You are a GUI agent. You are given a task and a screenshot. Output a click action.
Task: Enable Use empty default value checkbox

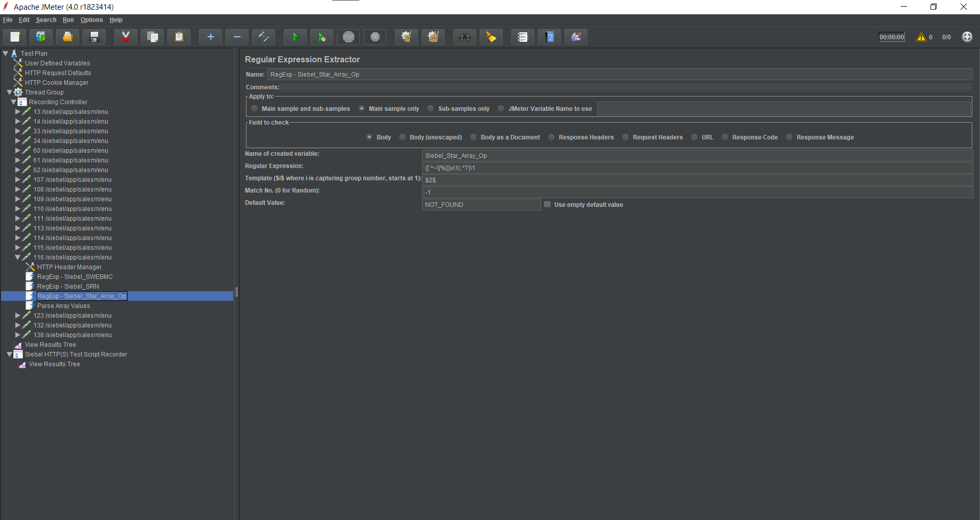[x=548, y=204]
